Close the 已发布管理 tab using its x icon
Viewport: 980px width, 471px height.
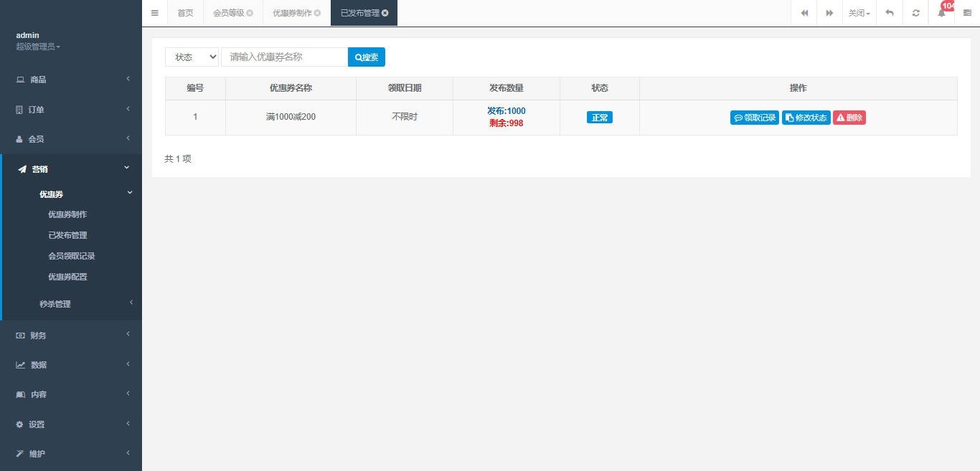point(385,13)
